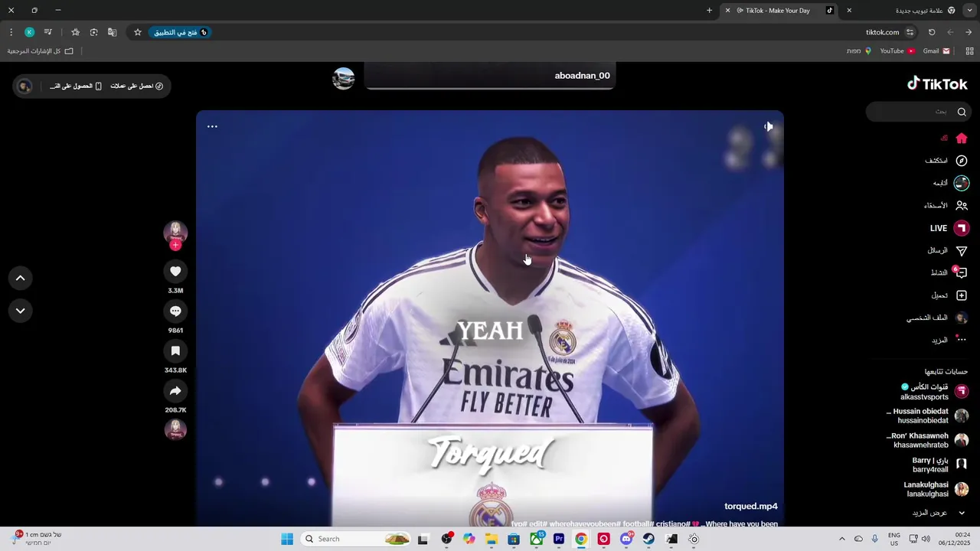The image size is (980, 551).
Task: Open the media control playlist icon
Action: click(x=47, y=32)
